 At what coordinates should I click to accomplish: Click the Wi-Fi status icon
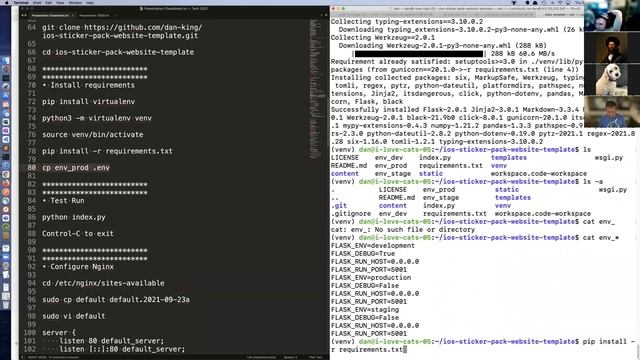560,2
